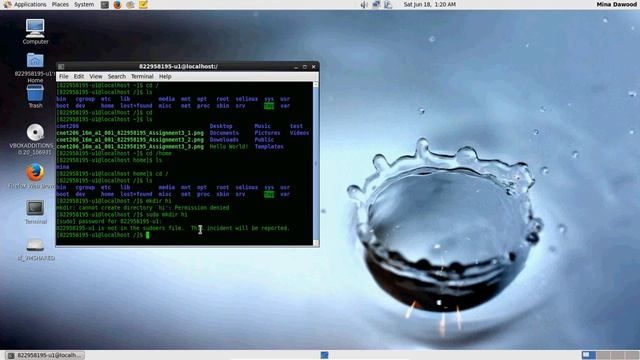
Task: Open the Places menu
Action: pos(60,4)
